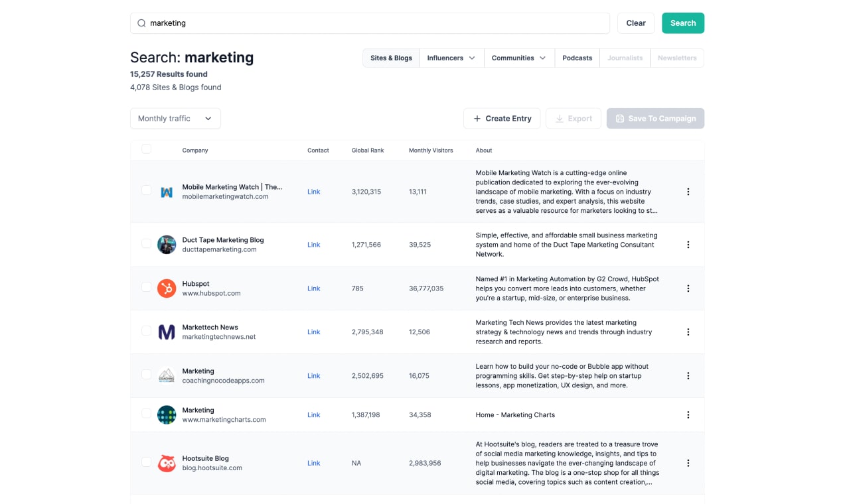Image resolution: width=843 pixels, height=504 pixels.
Task: Click the green Search button
Action: click(682, 23)
